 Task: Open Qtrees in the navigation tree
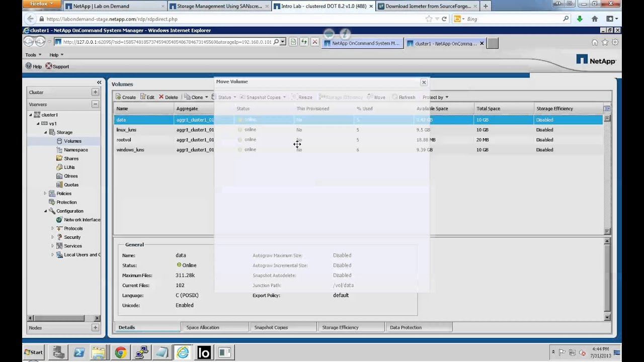(x=70, y=176)
